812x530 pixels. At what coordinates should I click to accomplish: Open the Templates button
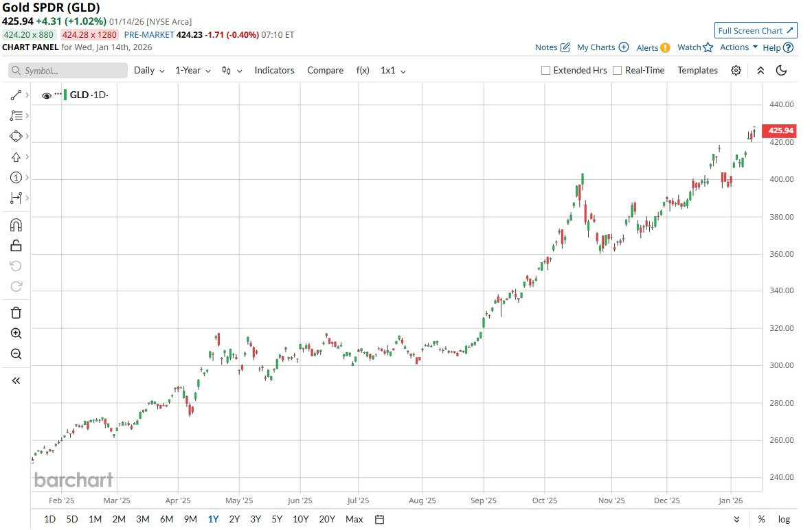(697, 71)
